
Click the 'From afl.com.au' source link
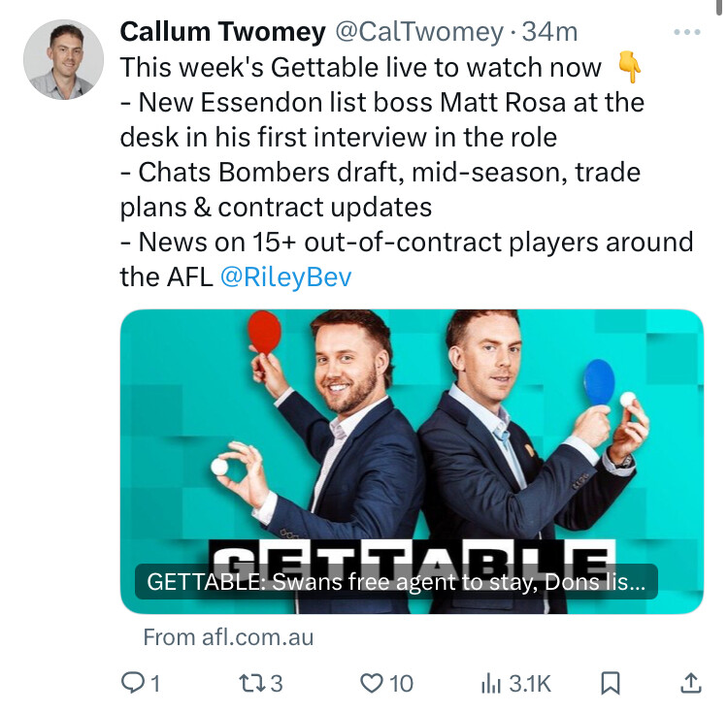coord(228,637)
